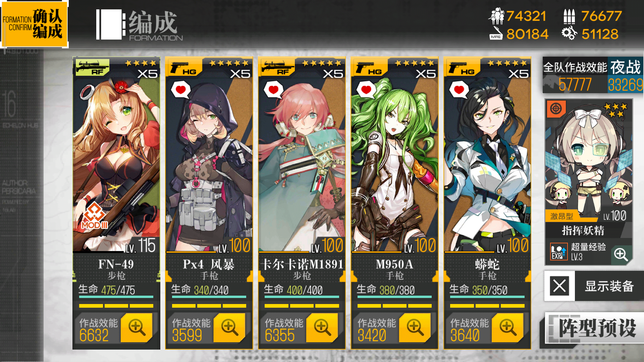Viewport: 644px width, 362px height.
Task: Click the ammo resource counter 76677
Action: click(x=593, y=16)
